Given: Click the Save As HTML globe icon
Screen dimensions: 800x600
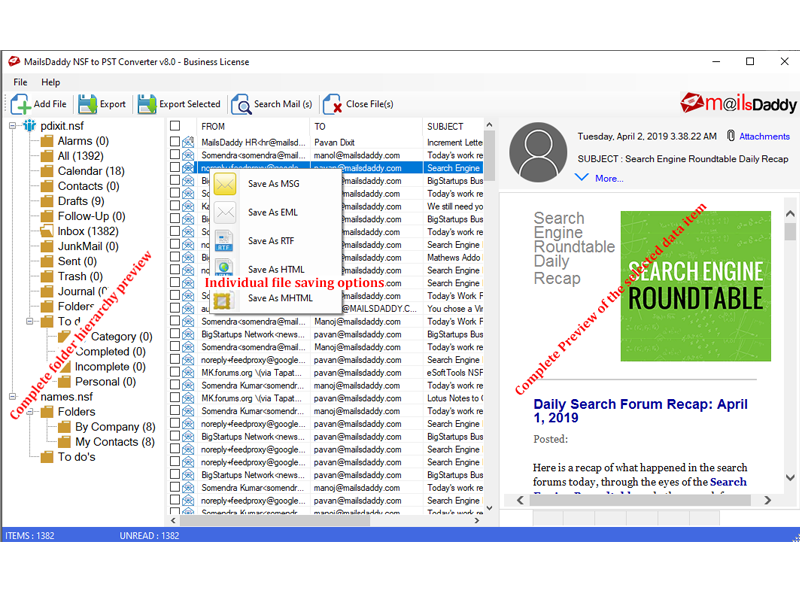Looking at the screenshot, I should (x=224, y=267).
